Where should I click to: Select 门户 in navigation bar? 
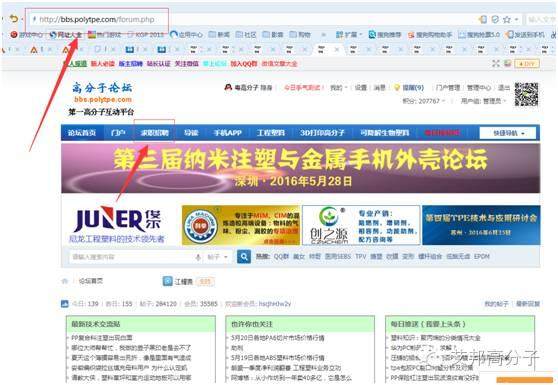click(x=118, y=133)
